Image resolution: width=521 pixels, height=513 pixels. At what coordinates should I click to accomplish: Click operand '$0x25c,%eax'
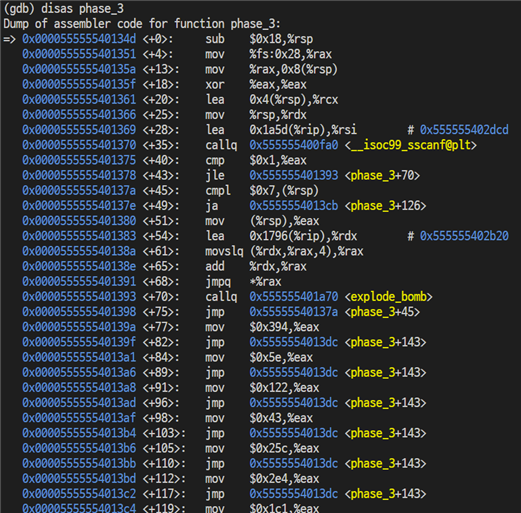click(x=284, y=448)
